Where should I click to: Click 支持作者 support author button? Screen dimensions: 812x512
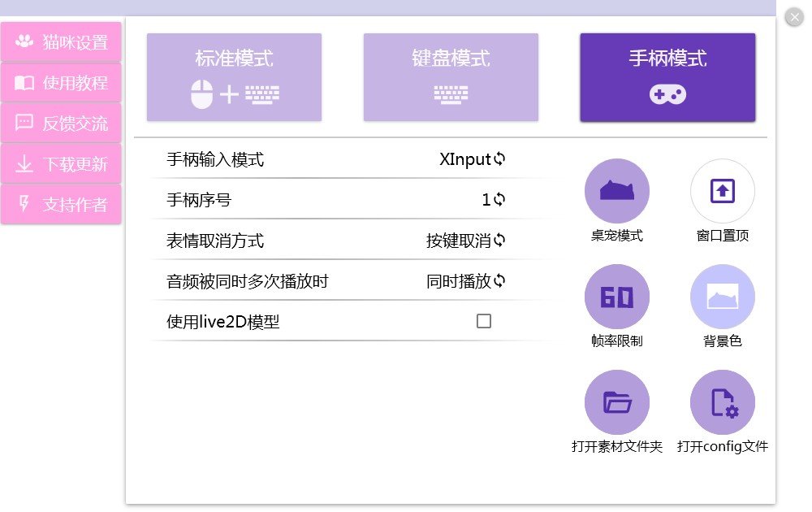[61, 205]
